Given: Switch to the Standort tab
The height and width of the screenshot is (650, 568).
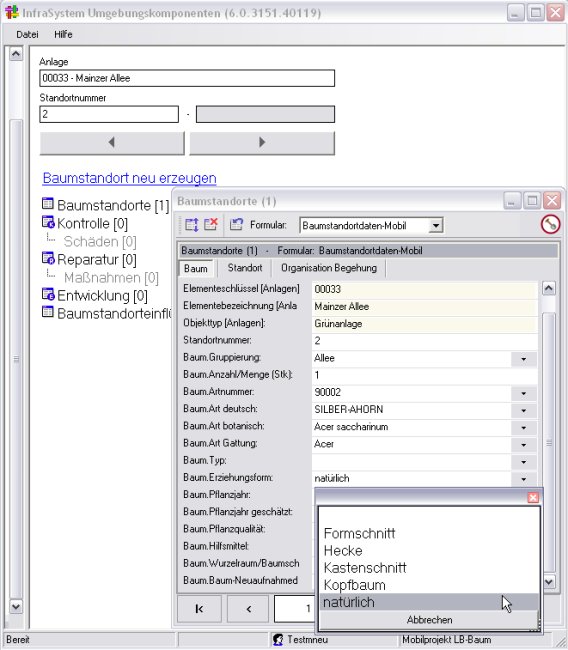Looking at the screenshot, I should (x=245, y=268).
